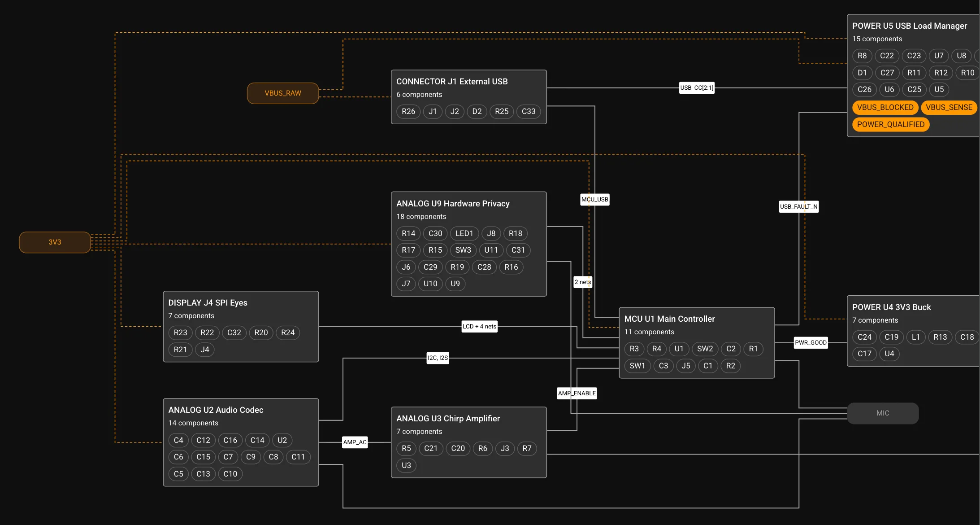The height and width of the screenshot is (525, 980).
Task: Select the 3V3 power net node
Action: pos(55,242)
